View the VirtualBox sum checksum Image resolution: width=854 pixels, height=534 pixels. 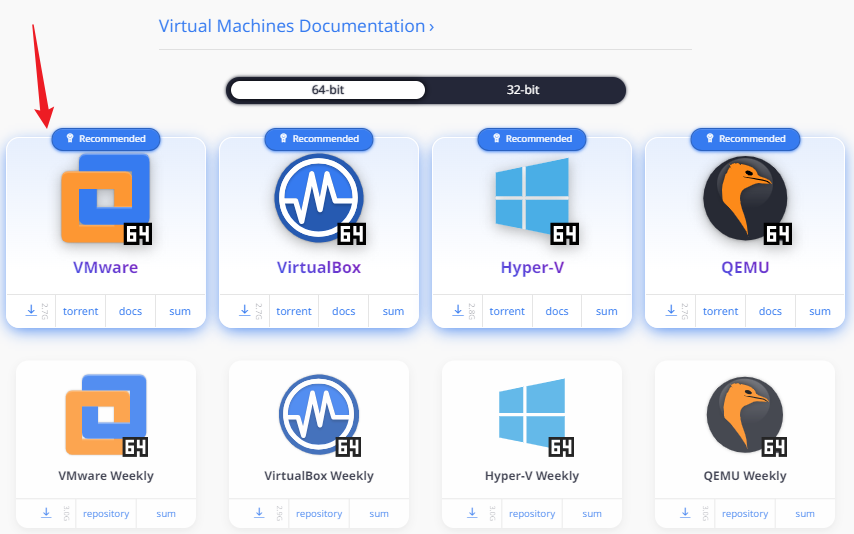coord(393,311)
